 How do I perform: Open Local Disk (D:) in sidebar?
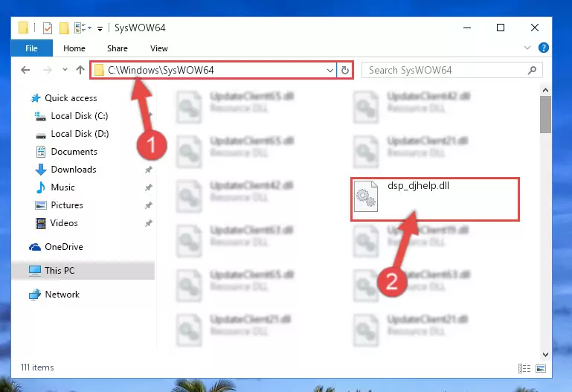coord(80,134)
